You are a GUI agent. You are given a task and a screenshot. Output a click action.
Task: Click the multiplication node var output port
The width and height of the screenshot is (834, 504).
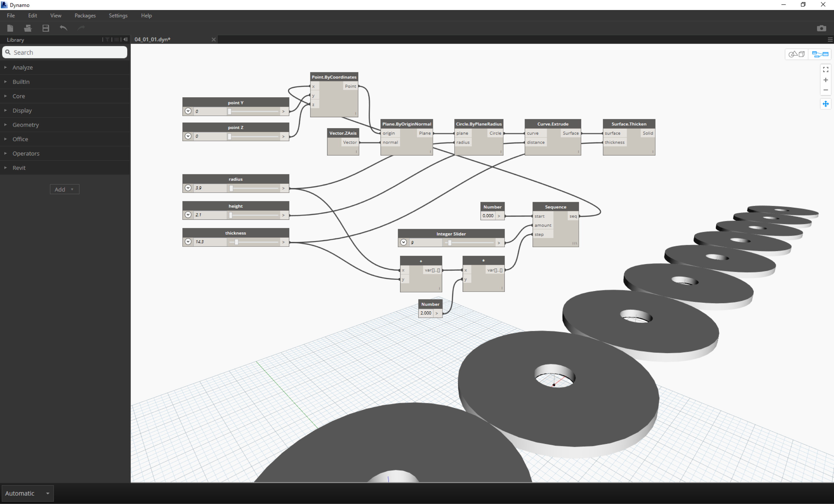point(495,270)
